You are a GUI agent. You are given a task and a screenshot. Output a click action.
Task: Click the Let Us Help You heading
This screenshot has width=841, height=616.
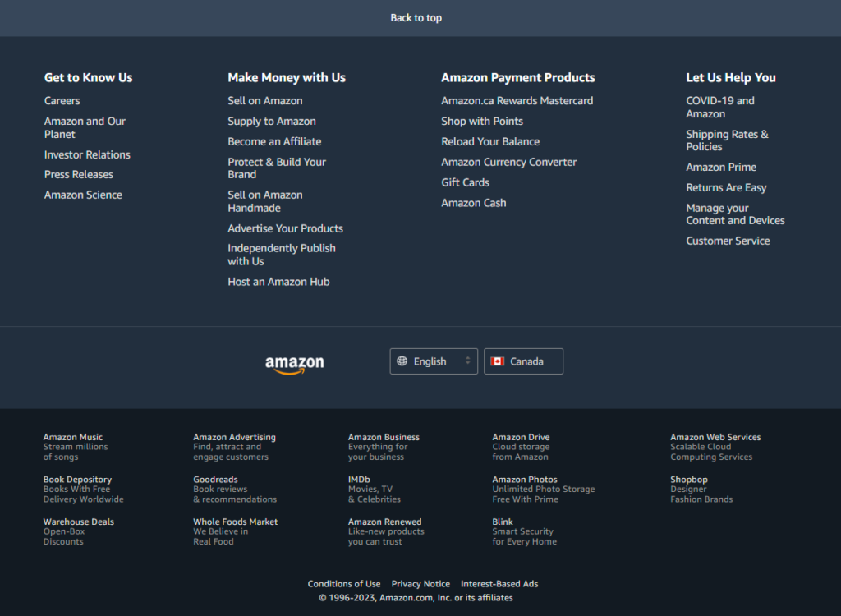tap(731, 78)
